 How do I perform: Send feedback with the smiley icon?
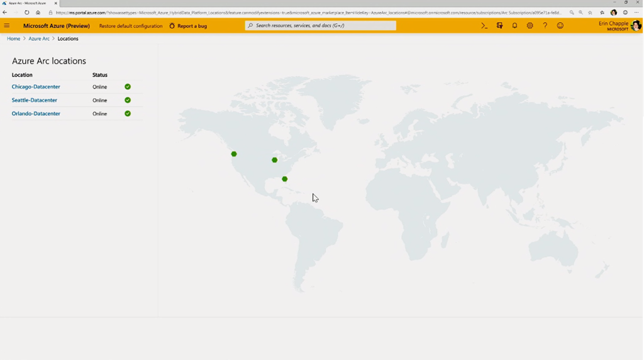coord(560,26)
